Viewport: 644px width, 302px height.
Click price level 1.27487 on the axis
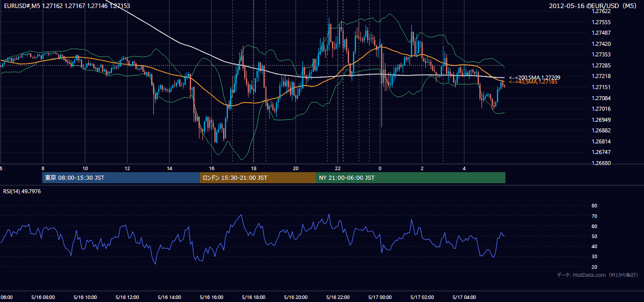[601, 33]
